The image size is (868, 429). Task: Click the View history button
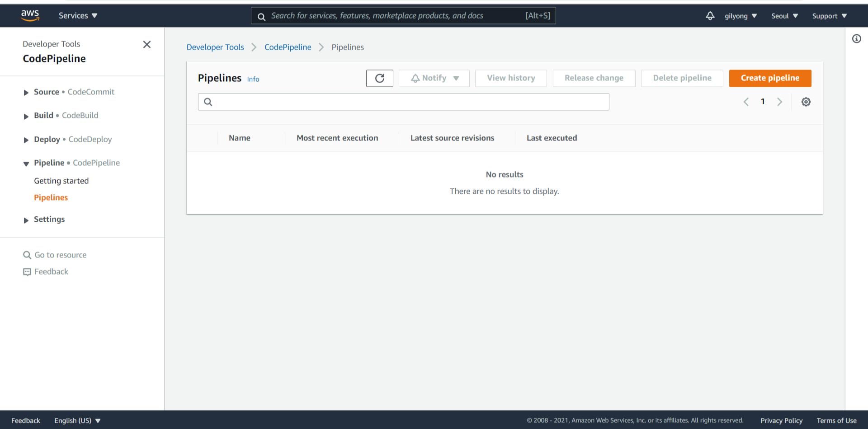coord(511,78)
